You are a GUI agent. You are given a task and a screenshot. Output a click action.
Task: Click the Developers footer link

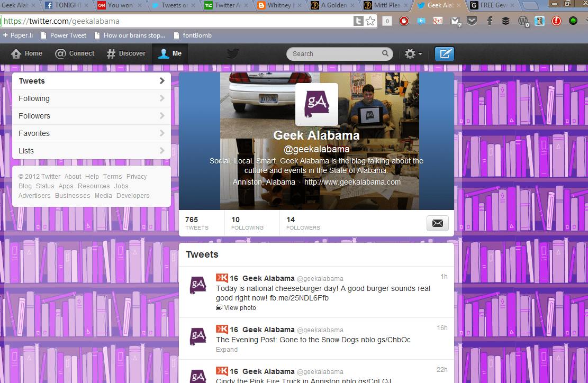(x=133, y=196)
